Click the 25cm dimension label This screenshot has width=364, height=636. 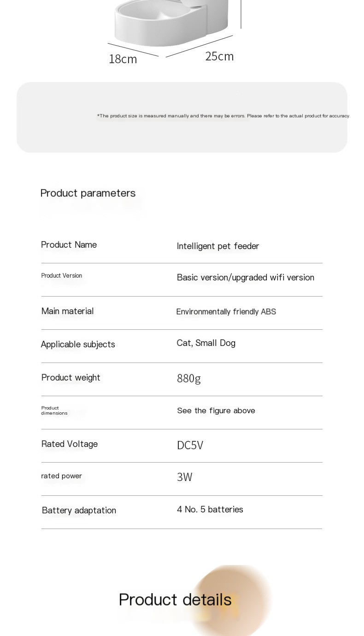[219, 56]
